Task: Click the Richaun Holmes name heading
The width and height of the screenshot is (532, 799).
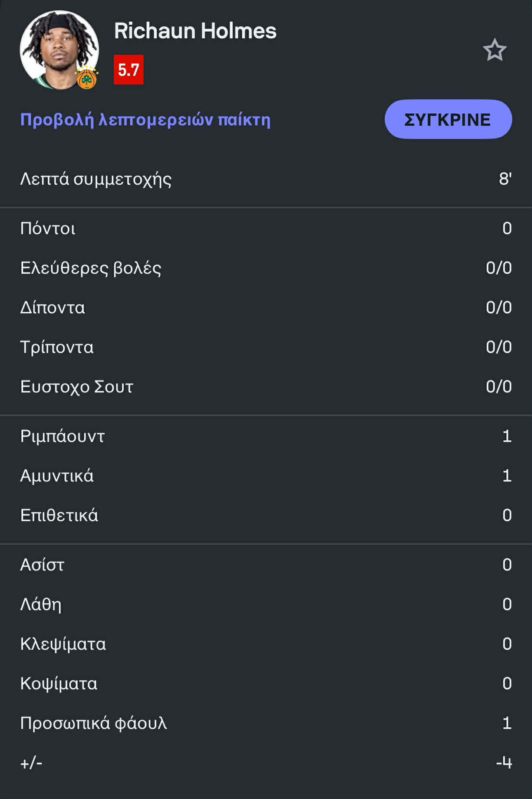Action: [195, 31]
